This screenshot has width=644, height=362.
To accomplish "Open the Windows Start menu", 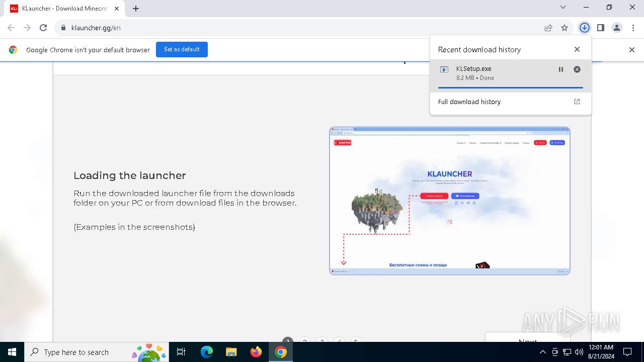I will pos(12,352).
